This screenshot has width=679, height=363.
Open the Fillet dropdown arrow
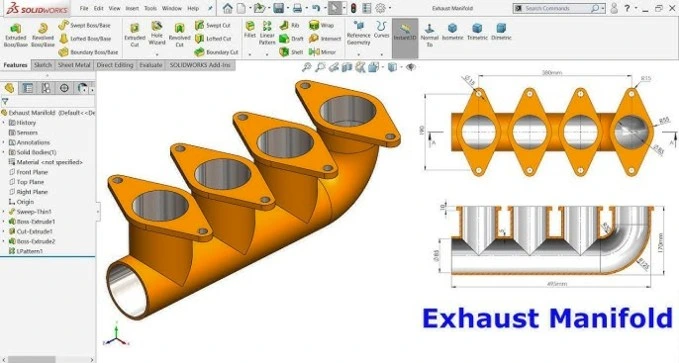[250, 55]
